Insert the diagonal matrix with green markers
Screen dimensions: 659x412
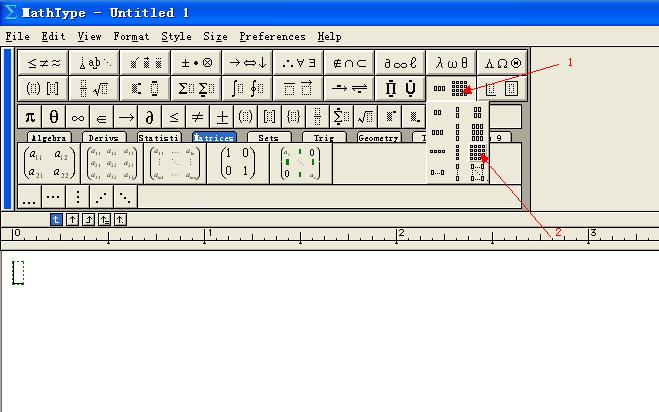coord(301,164)
